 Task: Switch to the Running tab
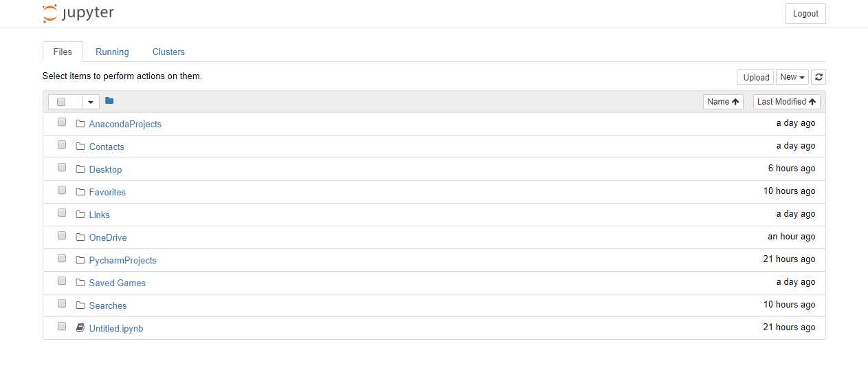[x=112, y=52]
